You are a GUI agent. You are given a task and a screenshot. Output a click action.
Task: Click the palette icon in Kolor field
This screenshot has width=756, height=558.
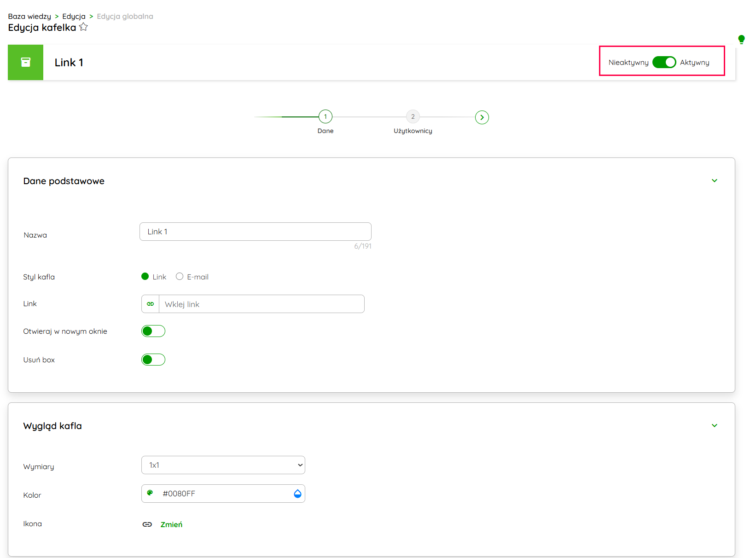click(x=150, y=493)
